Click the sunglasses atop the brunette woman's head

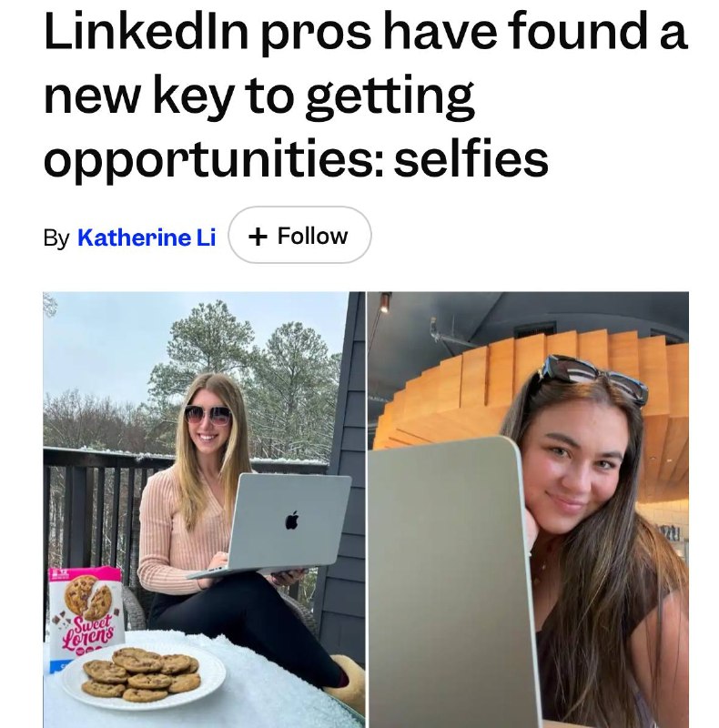click(594, 378)
